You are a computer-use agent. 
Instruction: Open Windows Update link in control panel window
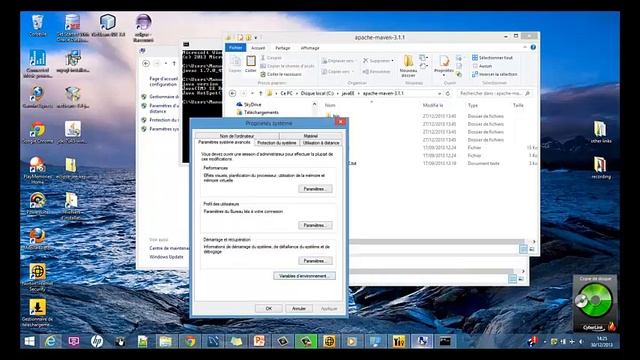pos(166,257)
